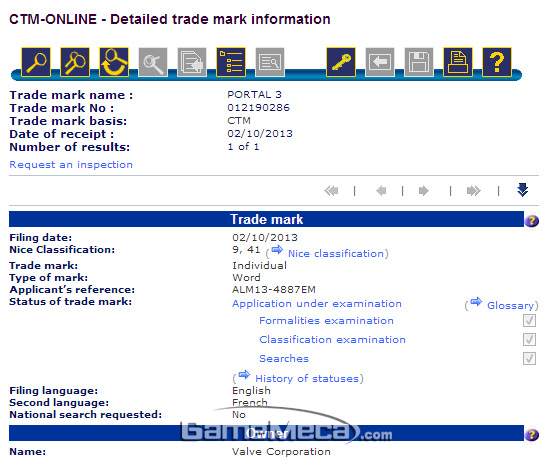The width and height of the screenshot is (554, 459).
Task: Toggle the Searches checkbox
Action: (x=529, y=359)
